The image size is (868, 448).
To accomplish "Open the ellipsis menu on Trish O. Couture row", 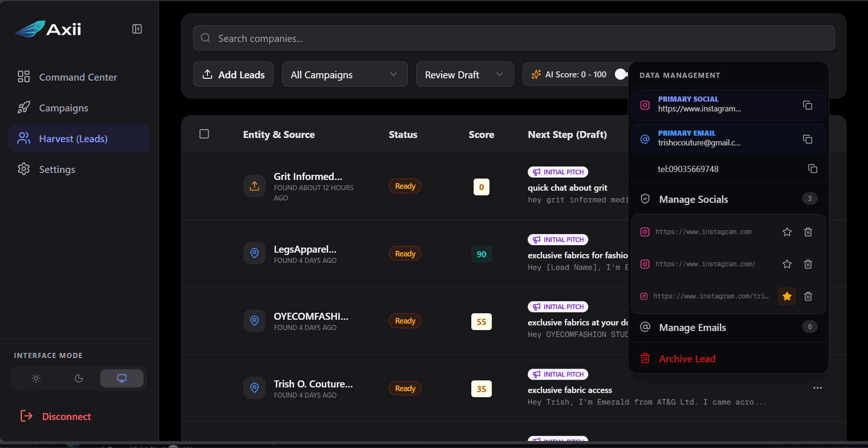I will click(817, 388).
